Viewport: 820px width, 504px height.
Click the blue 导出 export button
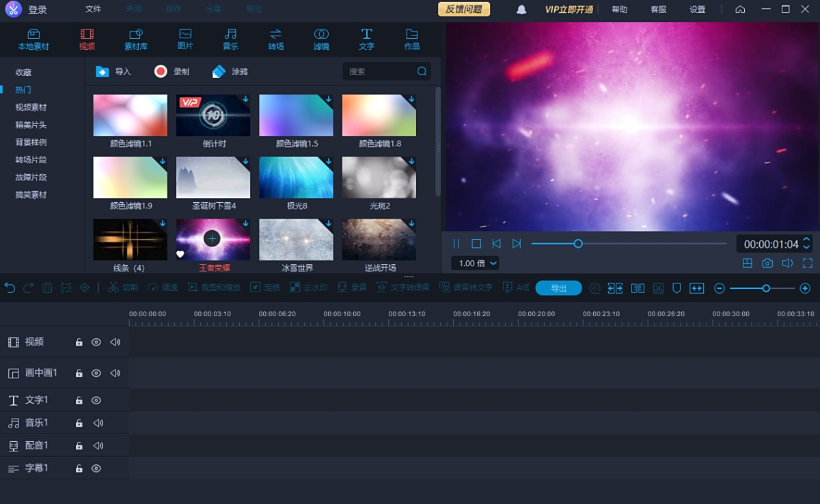coord(558,288)
